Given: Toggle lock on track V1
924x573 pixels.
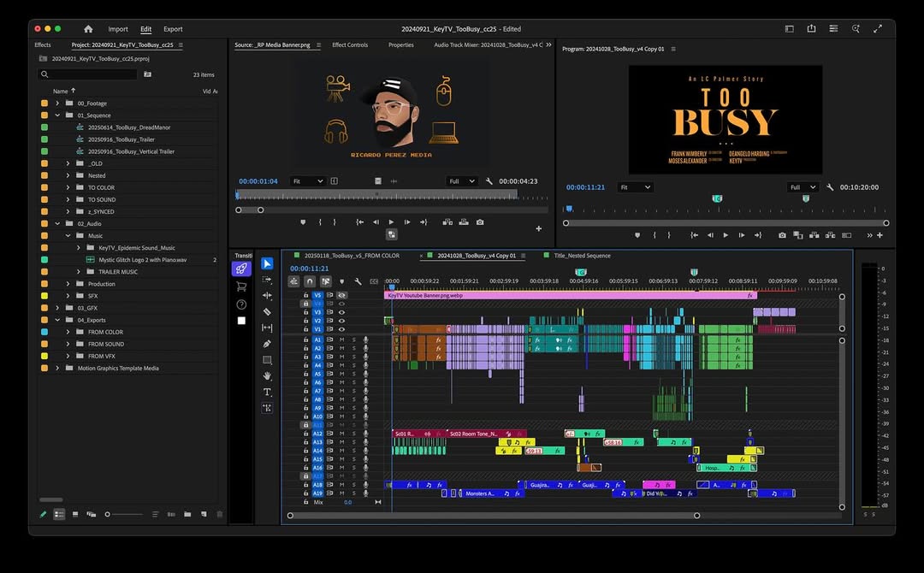Looking at the screenshot, I should pyautogui.click(x=305, y=329).
